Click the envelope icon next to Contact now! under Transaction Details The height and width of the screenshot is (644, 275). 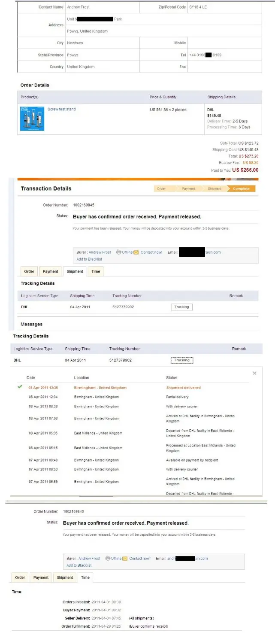point(136,252)
